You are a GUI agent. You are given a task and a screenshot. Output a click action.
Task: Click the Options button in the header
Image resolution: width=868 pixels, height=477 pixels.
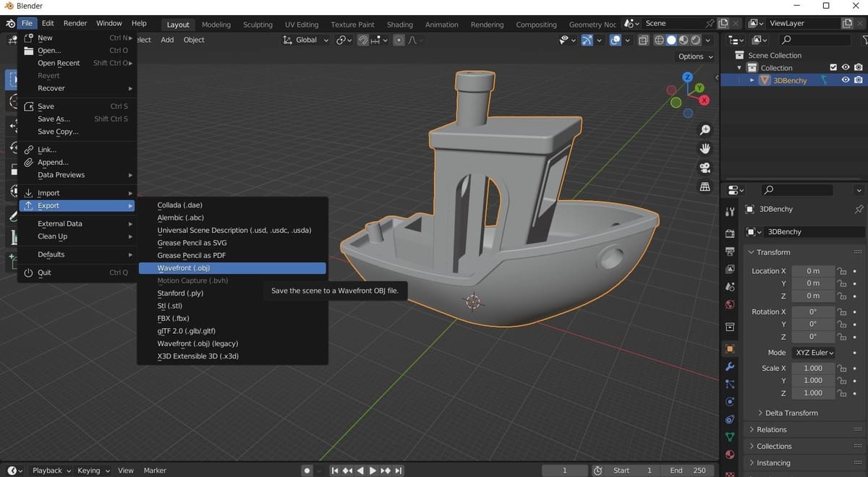(692, 56)
